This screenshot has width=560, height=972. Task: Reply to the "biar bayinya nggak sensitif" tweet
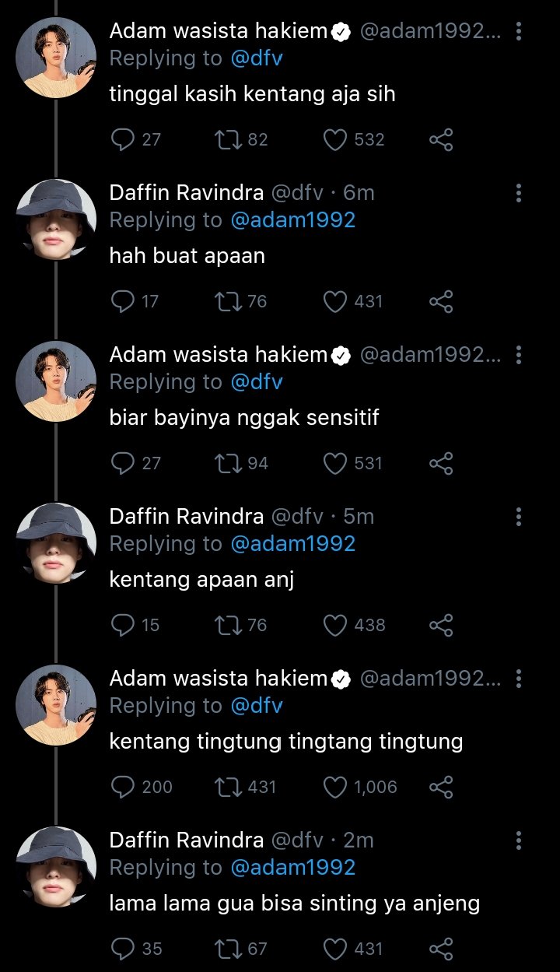pyautogui.click(x=123, y=463)
